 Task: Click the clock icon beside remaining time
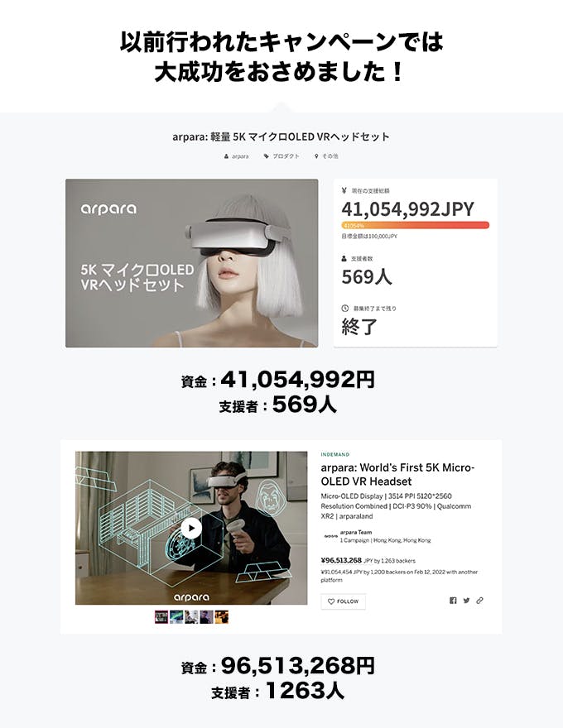tap(344, 309)
